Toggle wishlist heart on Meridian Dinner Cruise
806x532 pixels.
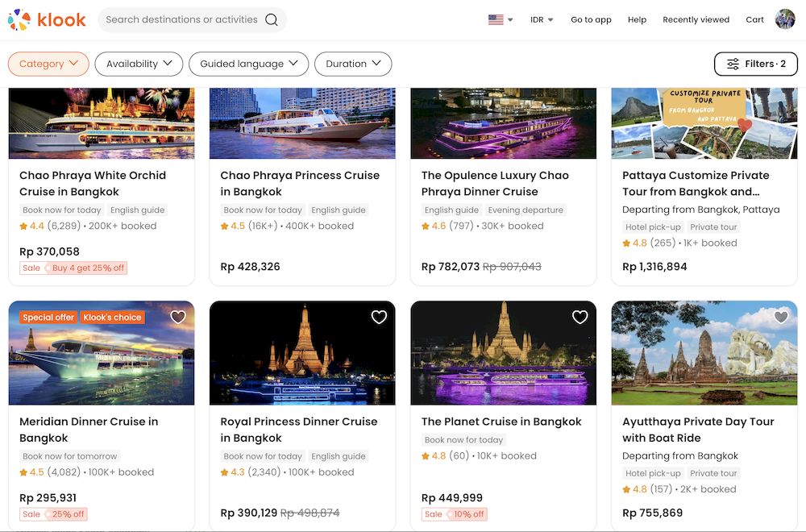pyautogui.click(x=177, y=318)
